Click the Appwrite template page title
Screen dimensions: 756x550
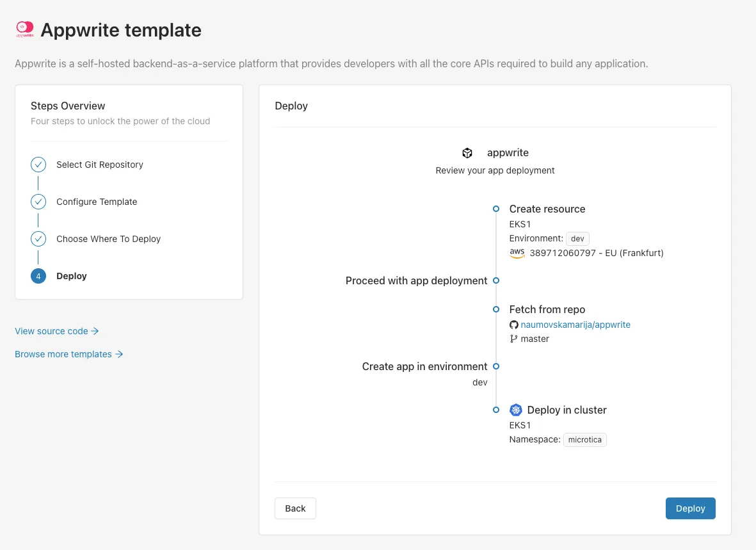coord(121,30)
